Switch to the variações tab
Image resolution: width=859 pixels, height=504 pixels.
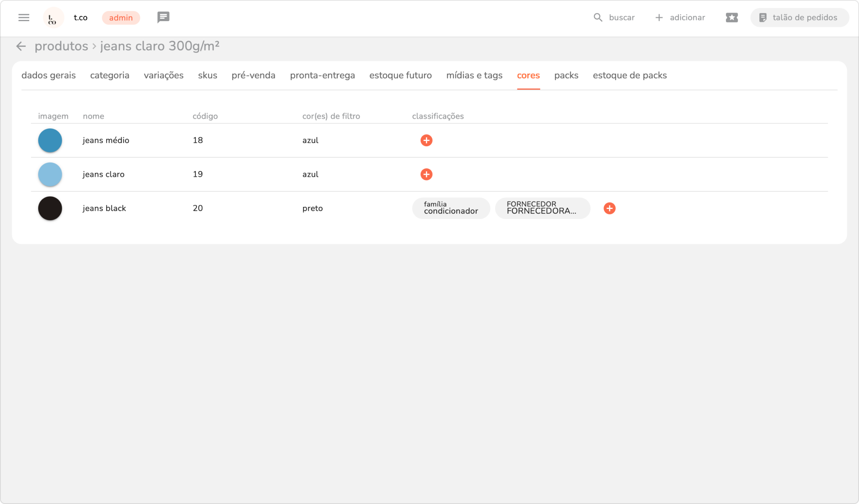164,76
